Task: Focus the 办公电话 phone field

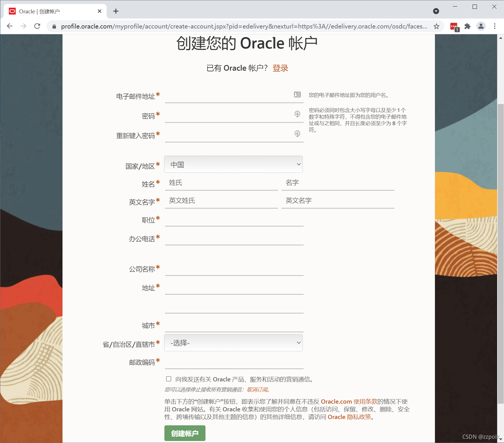Action: [234, 238]
